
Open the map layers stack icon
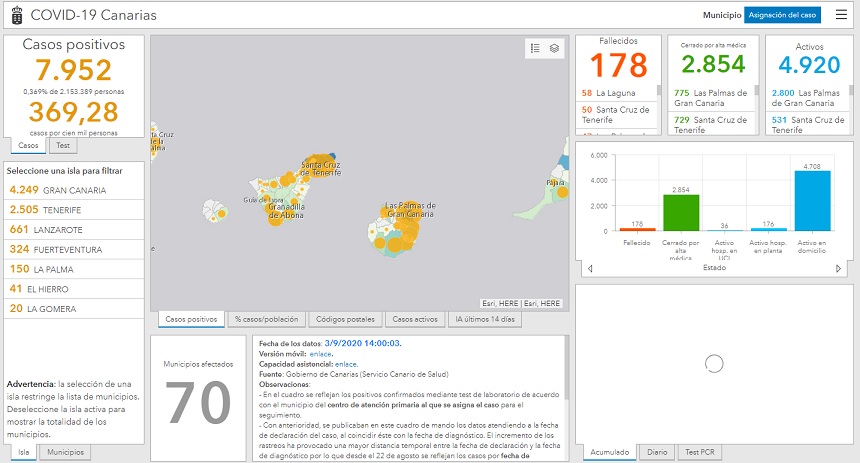[x=554, y=48]
